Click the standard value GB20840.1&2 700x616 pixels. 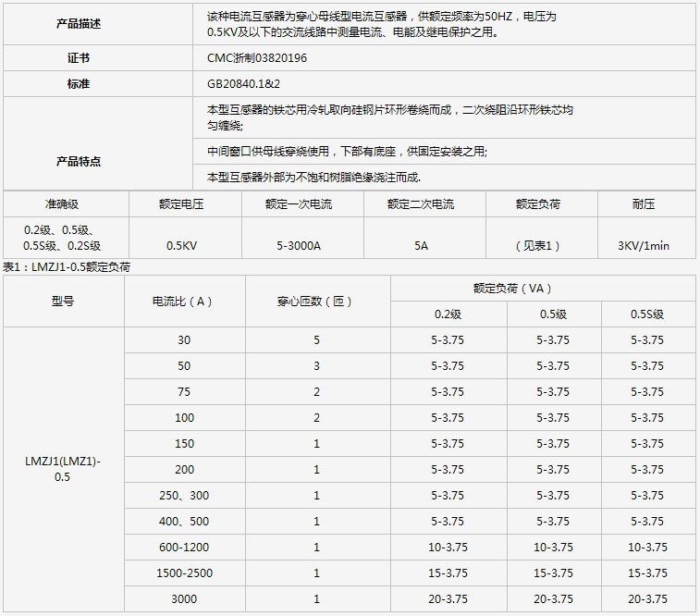point(245,83)
